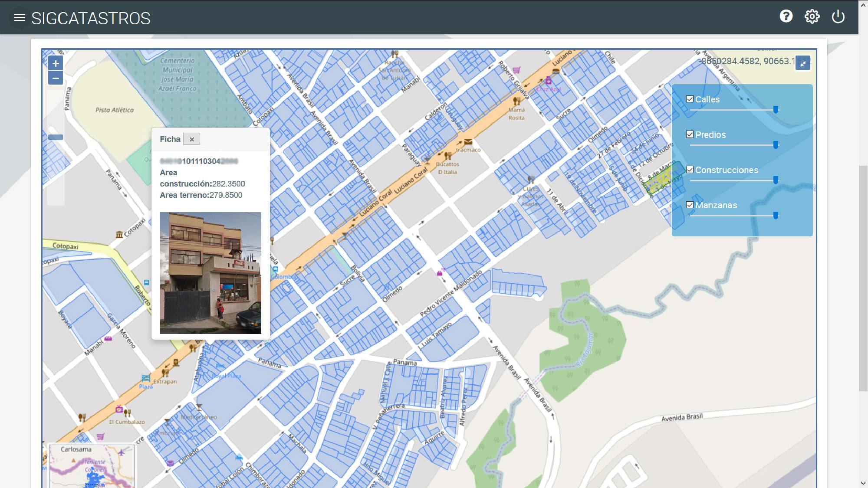This screenshot has height=488, width=868.
Task: Click the Extrapan restaurant marker
Action: [165, 373]
